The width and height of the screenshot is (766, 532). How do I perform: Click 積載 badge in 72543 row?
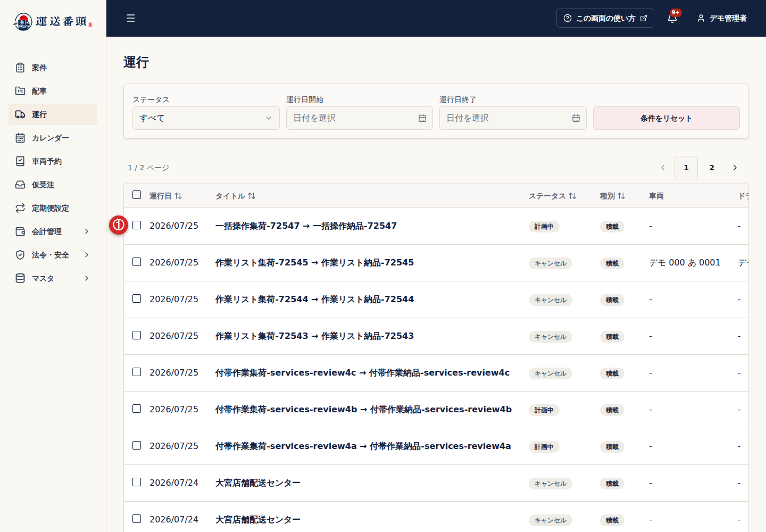612,337
